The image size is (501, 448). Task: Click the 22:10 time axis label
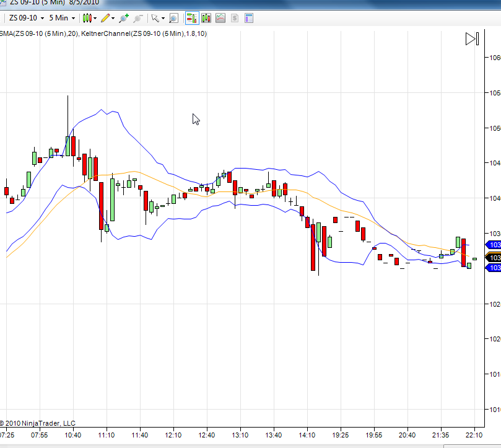(x=474, y=435)
